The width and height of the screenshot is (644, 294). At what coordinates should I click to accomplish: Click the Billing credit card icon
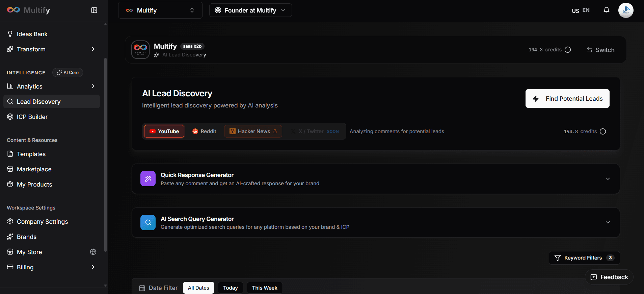(x=10, y=267)
